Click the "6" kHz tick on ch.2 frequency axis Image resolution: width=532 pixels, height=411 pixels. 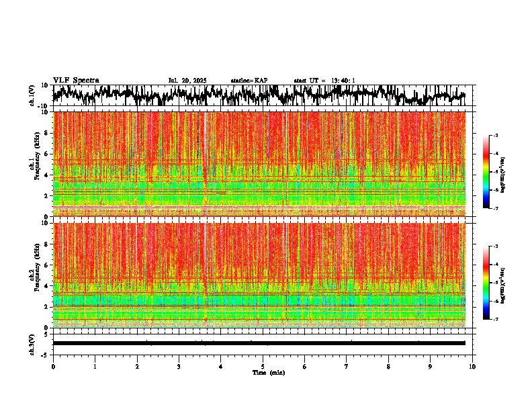[x=47, y=265]
